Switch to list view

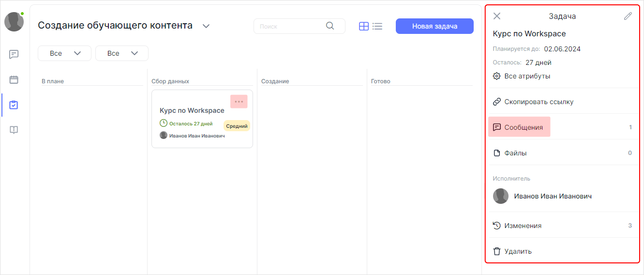[377, 26]
